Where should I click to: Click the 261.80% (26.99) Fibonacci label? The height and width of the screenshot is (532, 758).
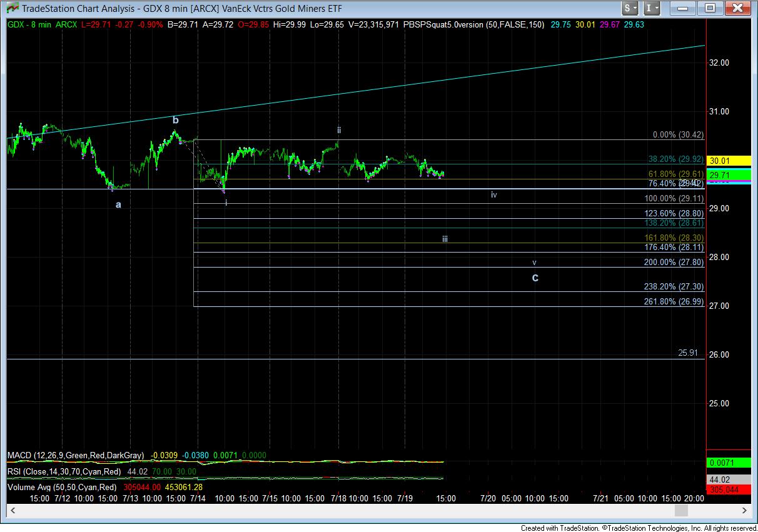point(674,301)
